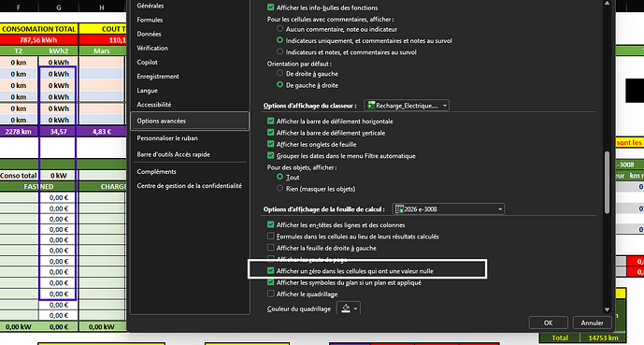
Task: Click column G header in spreadsheet
Action: click(59, 7)
